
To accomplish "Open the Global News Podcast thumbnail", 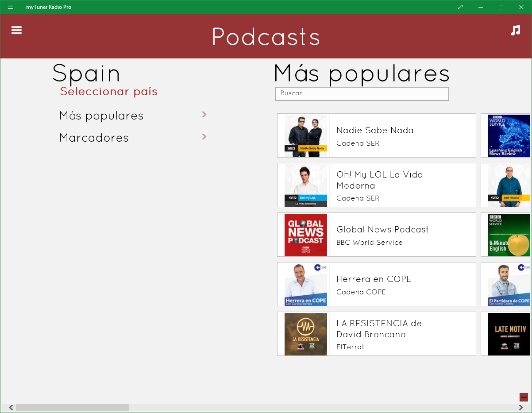I will click(306, 235).
